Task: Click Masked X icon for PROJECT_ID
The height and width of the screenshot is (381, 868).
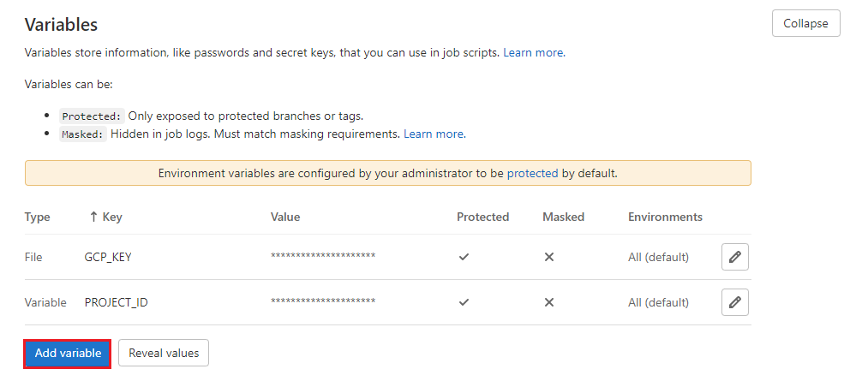Action: pos(549,302)
